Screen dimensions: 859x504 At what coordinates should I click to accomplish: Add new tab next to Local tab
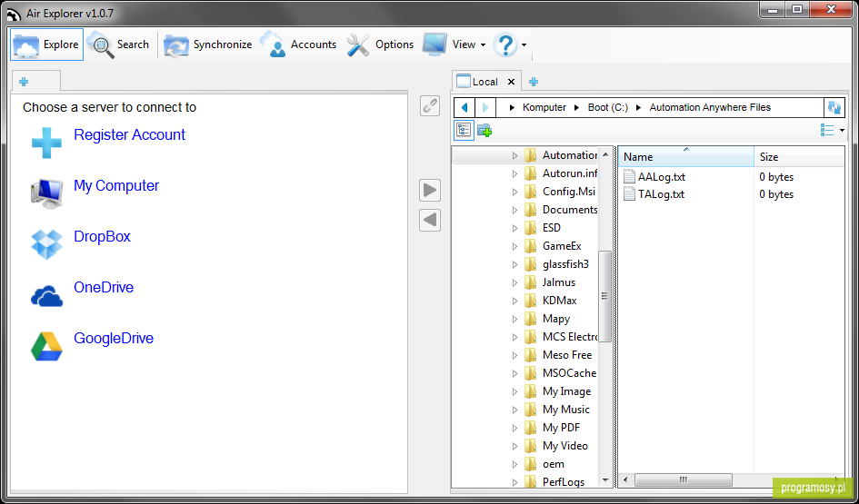533,82
